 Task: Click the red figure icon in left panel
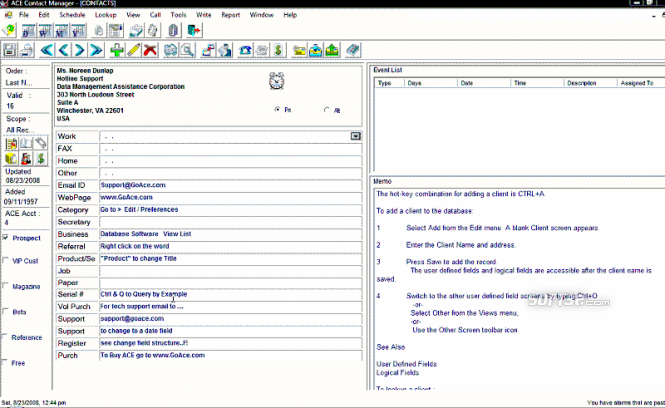click(26, 159)
